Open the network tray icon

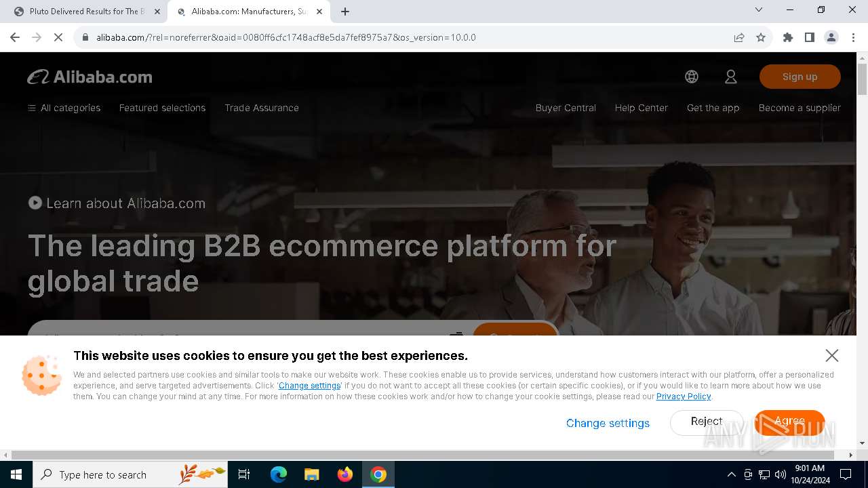point(764,474)
